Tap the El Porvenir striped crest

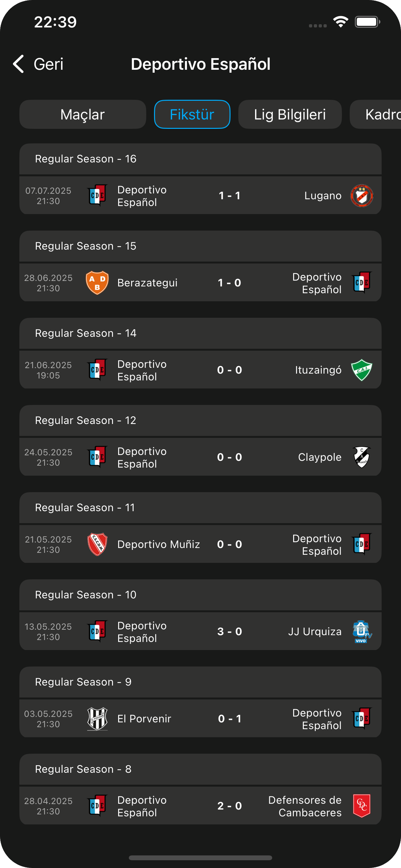[97, 719]
